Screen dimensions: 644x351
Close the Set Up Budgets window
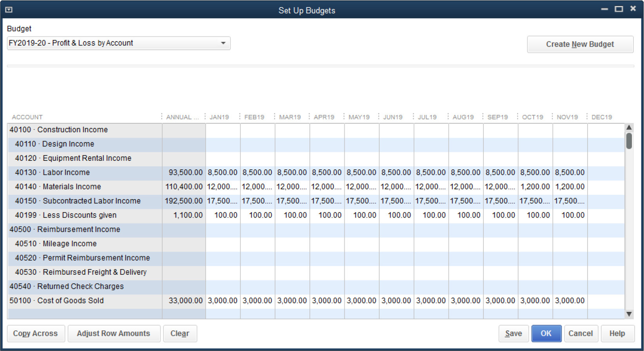pyautogui.click(x=633, y=9)
